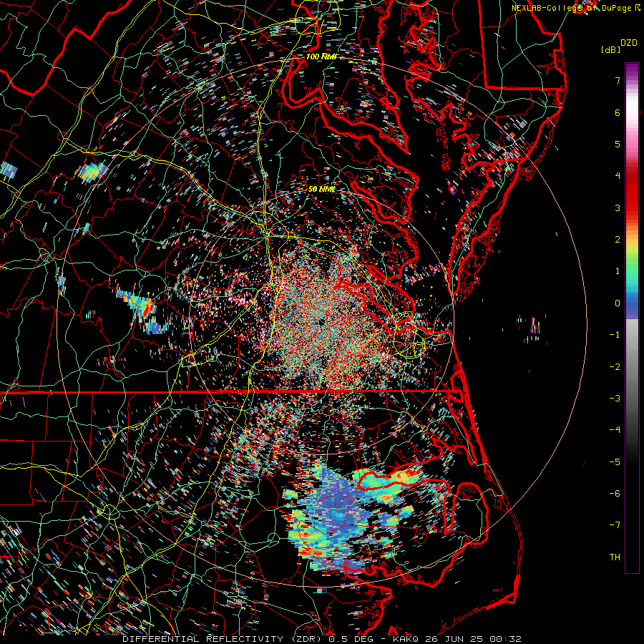Click scale value 3 on legend

click(618, 208)
